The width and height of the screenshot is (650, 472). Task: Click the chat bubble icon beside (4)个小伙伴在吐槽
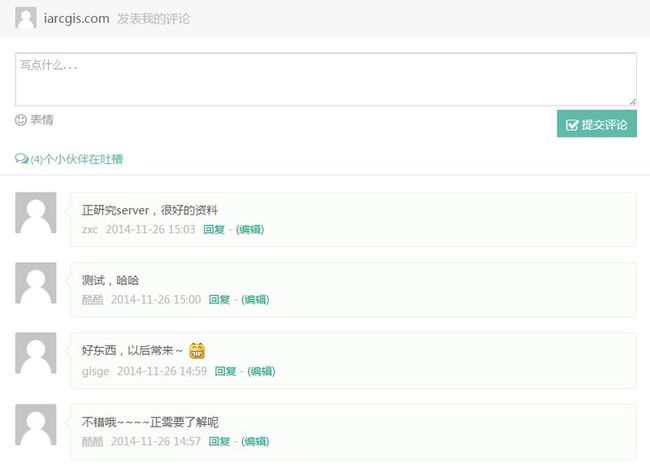coord(22,159)
